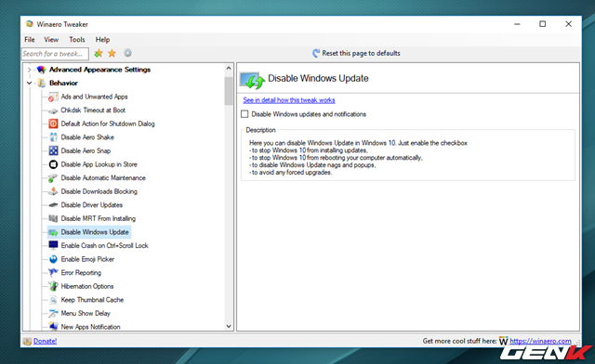The image size is (595, 364).
Task: Click the Winaero W logo in status bar
Action: coord(503,341)
